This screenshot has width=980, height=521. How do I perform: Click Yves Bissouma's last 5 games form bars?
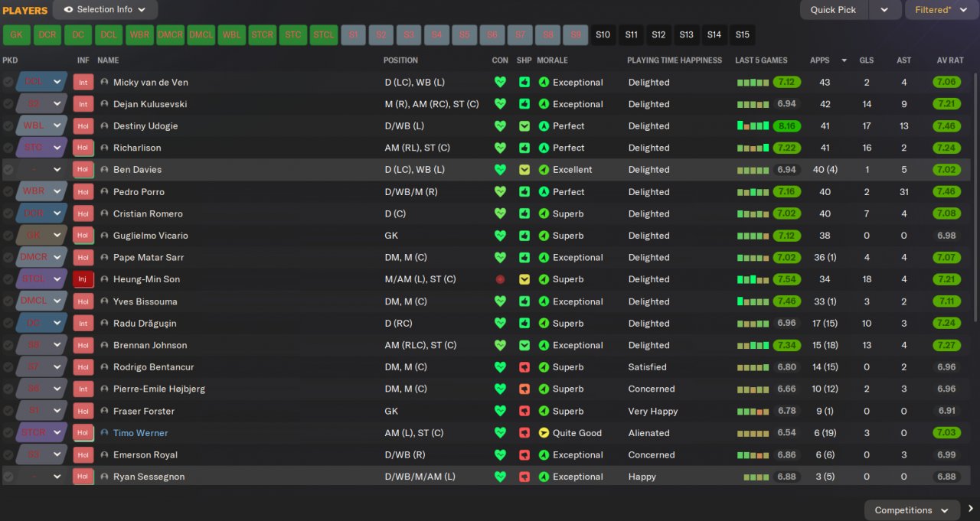coord(753,301)
